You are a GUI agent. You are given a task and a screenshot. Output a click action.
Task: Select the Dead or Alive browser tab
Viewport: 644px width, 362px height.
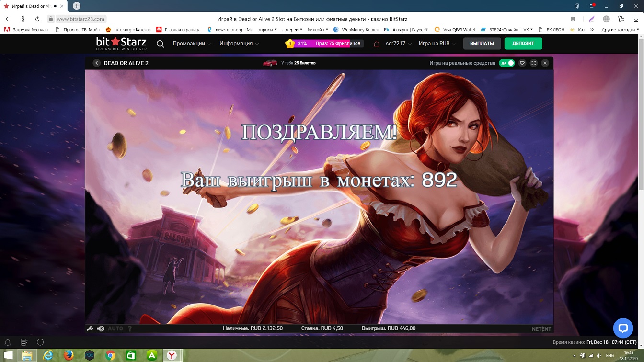pyautogui.click(x=34, y=6)
